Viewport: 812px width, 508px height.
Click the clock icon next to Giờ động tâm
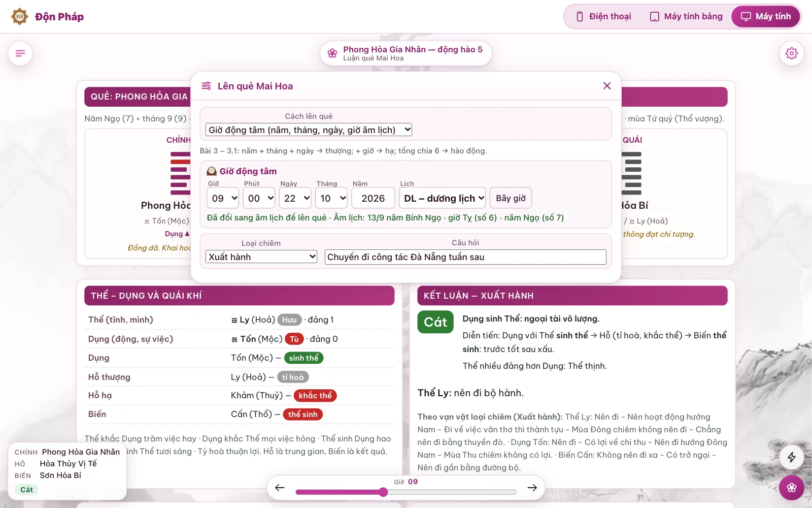coord(212,171)
